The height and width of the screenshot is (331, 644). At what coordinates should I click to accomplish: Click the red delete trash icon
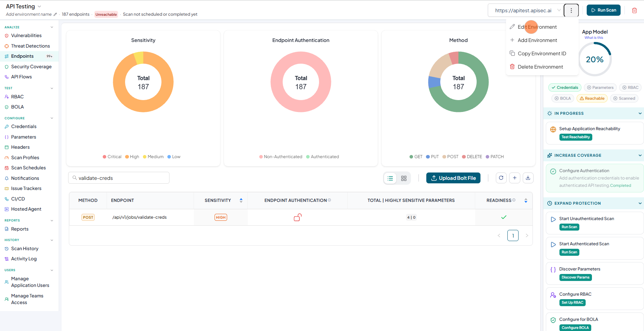tap(635, 10)
